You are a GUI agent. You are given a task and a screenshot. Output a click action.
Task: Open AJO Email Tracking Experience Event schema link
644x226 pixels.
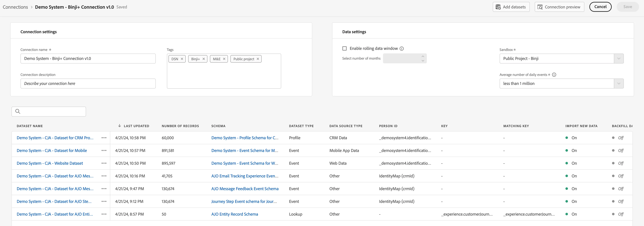[x=245, y=176]
